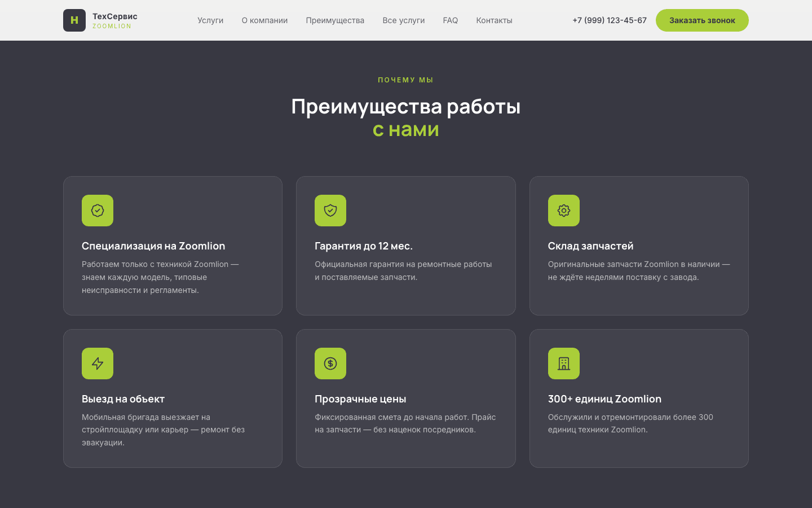Click description starting Оригинальные запчасти Zoomlion в наличии

click(x=639, y=271)
